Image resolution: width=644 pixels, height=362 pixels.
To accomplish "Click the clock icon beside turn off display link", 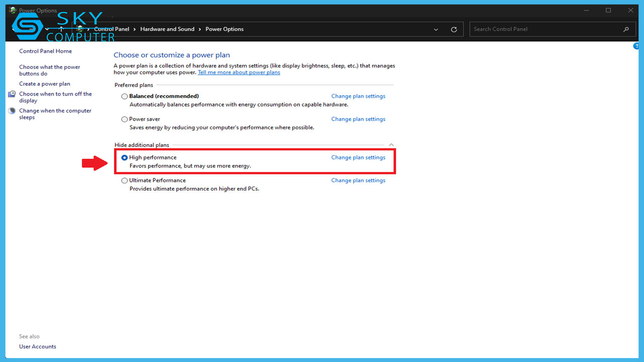I will (12, 94).
